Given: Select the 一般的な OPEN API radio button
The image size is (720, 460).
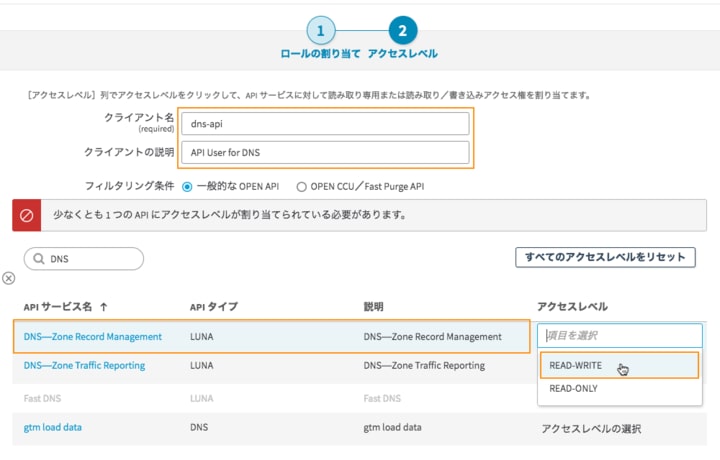Looking at the screenshot, I should [187, 186].
